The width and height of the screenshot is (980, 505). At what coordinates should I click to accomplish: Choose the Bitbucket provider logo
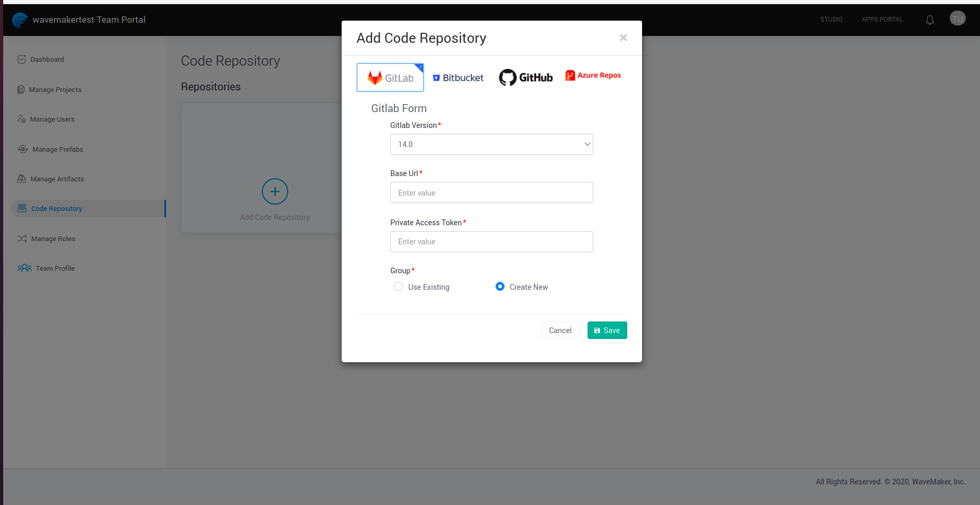(x=458, y=78)
